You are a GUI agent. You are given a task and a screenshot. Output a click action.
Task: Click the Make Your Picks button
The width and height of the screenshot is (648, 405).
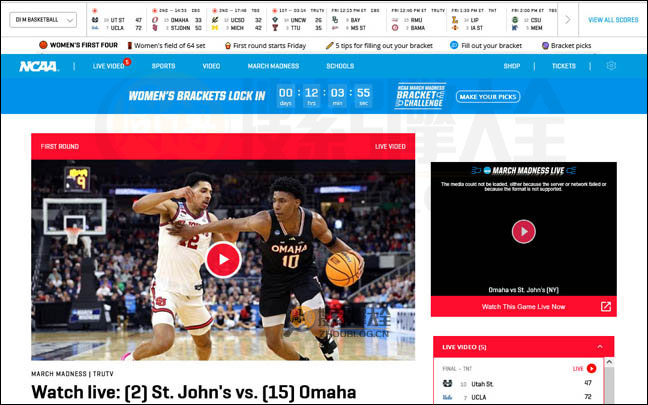[488, 97]
